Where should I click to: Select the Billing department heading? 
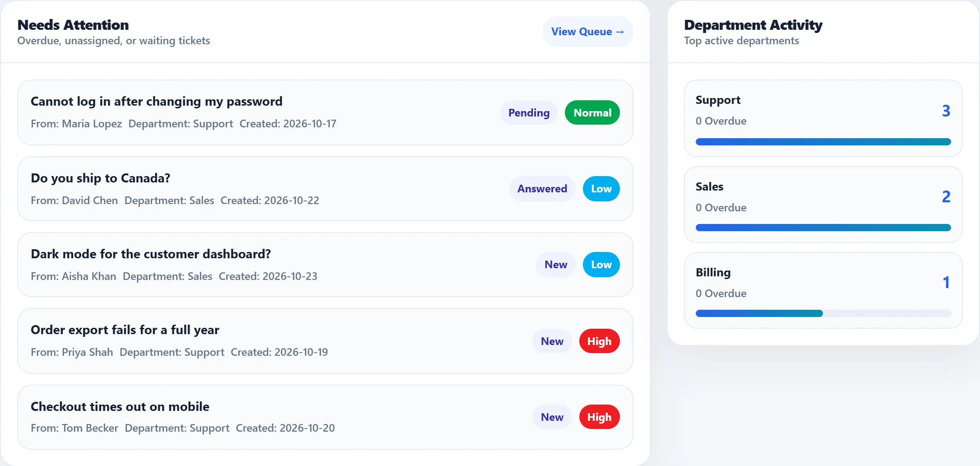[x=713, y=273]
